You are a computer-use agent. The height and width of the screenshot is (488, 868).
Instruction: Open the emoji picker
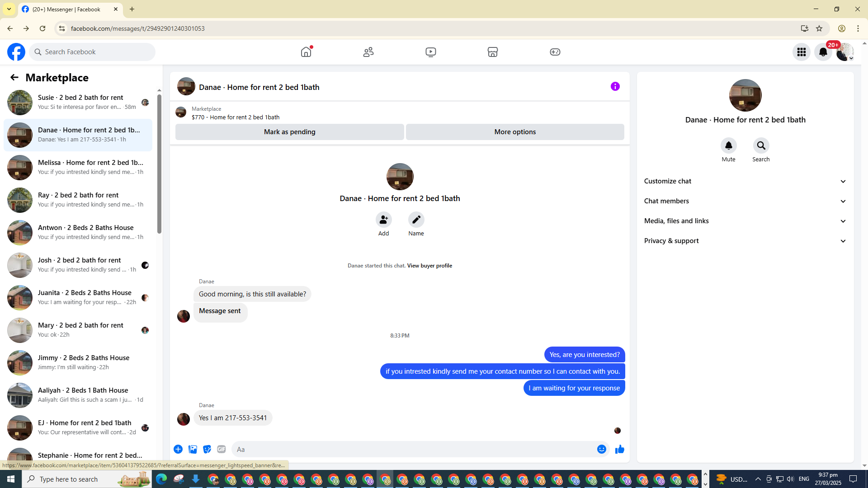tap(602, 449)
